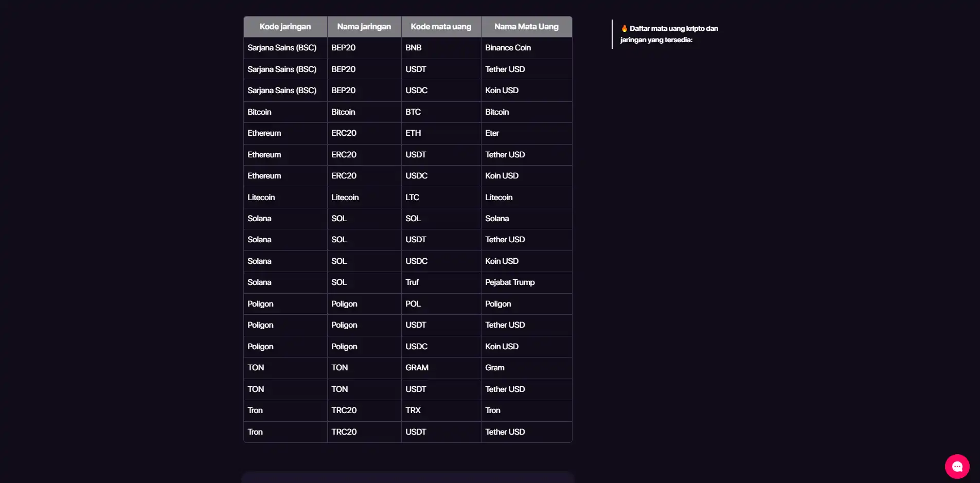
Task: Click 'Ethereum' in the Eter row
Action: [x=285, y=133]
